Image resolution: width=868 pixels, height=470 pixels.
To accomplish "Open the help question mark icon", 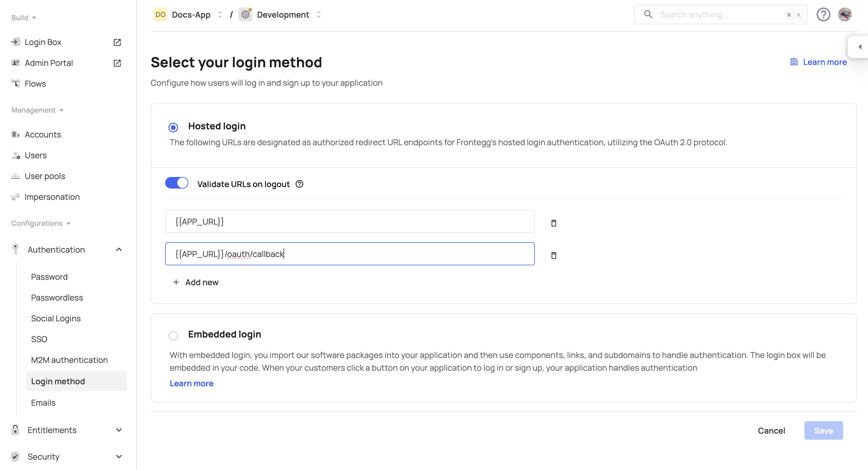I will point(823,14).
